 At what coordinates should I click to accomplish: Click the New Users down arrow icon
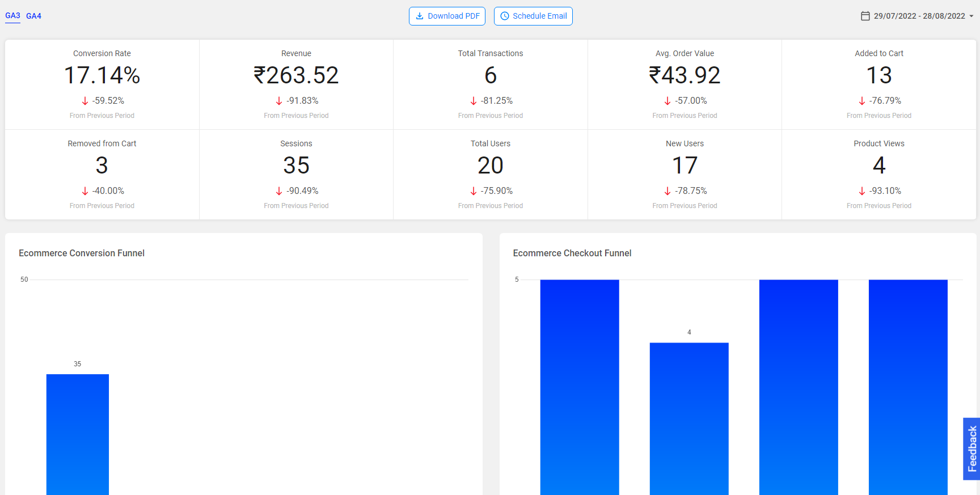click(668, 191)
